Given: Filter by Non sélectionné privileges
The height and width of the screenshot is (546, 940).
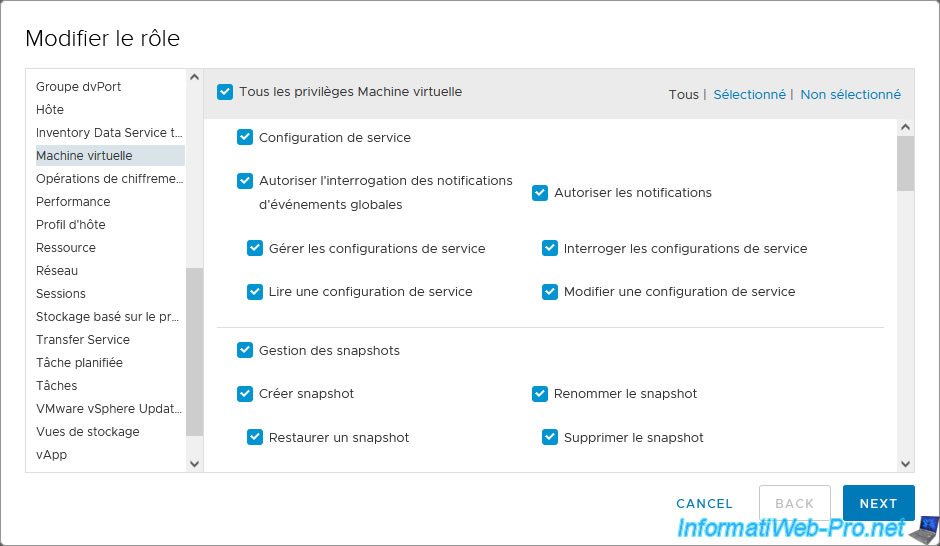Looking at the screenshot, I should pyautogui.click(x=850, y=95).
